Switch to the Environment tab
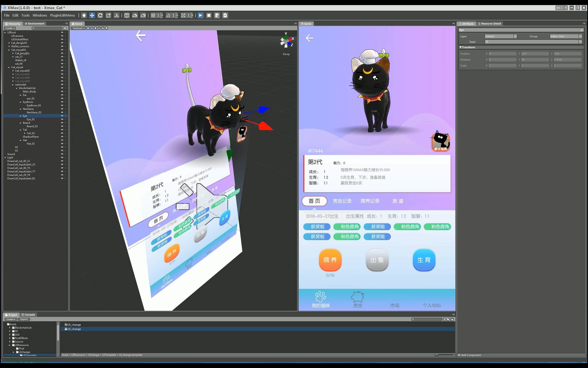The height and width of the screenshot is (368, 588). tap(35, 24)
